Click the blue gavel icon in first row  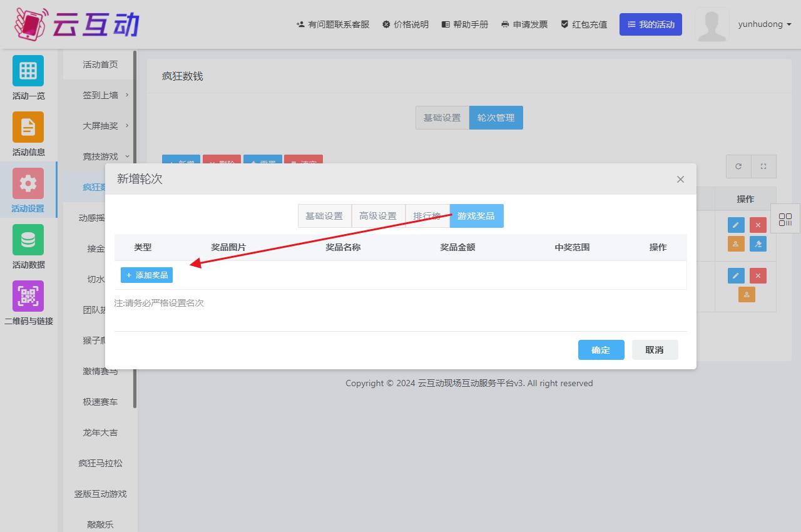[x=758, y=244]
